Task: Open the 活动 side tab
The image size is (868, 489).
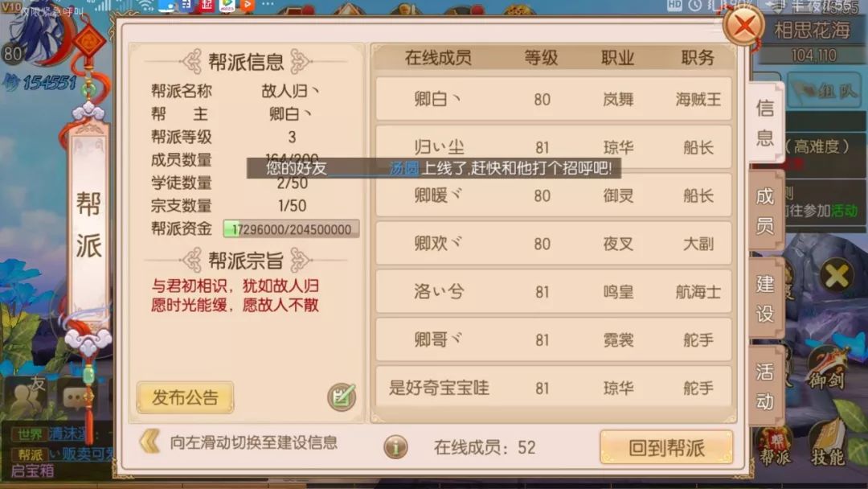Action: [x=766, y=385]
